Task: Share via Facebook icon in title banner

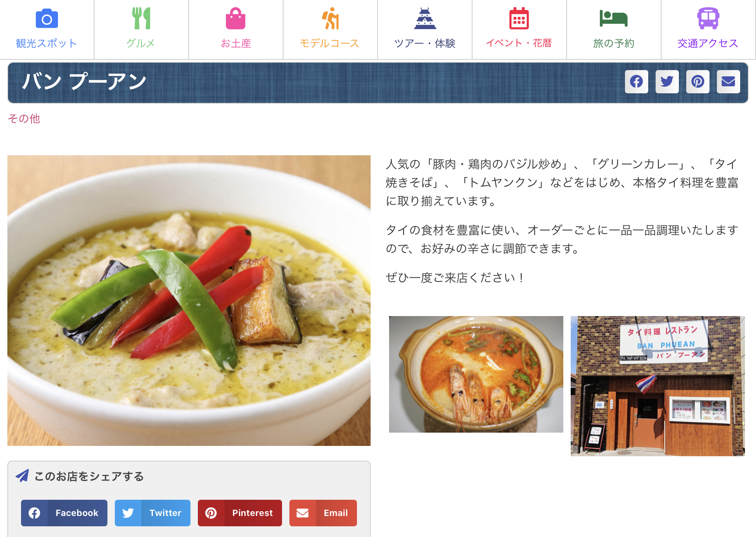Action: [636, 82]
